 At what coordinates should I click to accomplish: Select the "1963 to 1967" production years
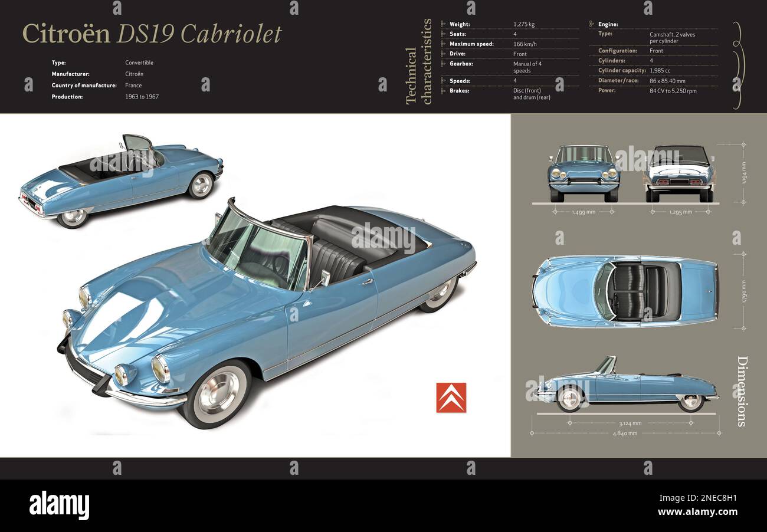(x=142, y=97)
